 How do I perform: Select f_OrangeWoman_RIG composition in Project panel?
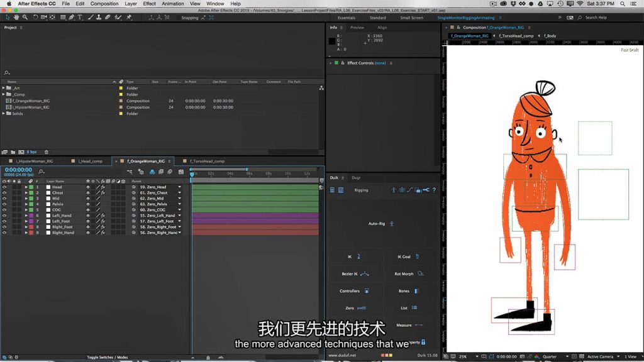(x=31, y=101)
